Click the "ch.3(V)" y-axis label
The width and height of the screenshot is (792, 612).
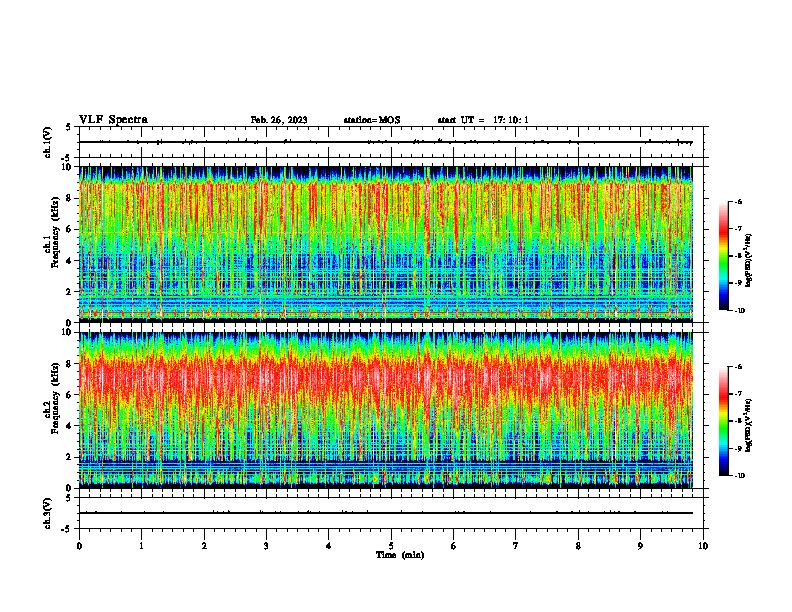pos(48,513)
